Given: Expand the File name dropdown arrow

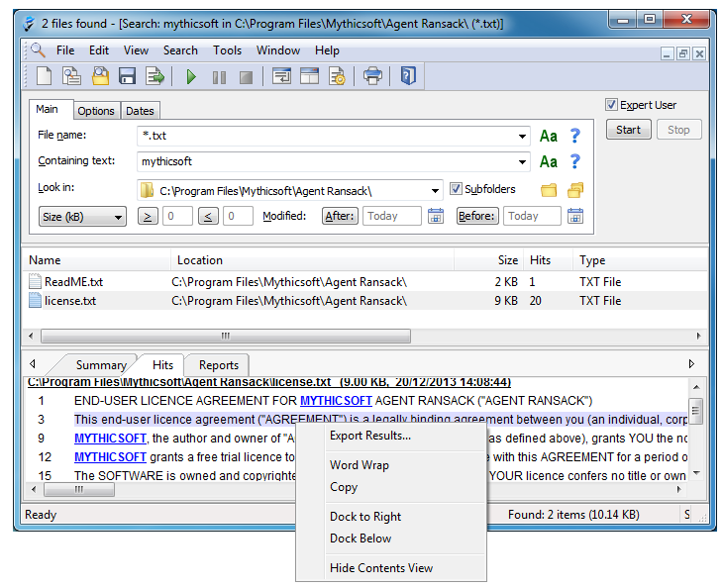Looking at the screenshot, I should click(522, 137).
